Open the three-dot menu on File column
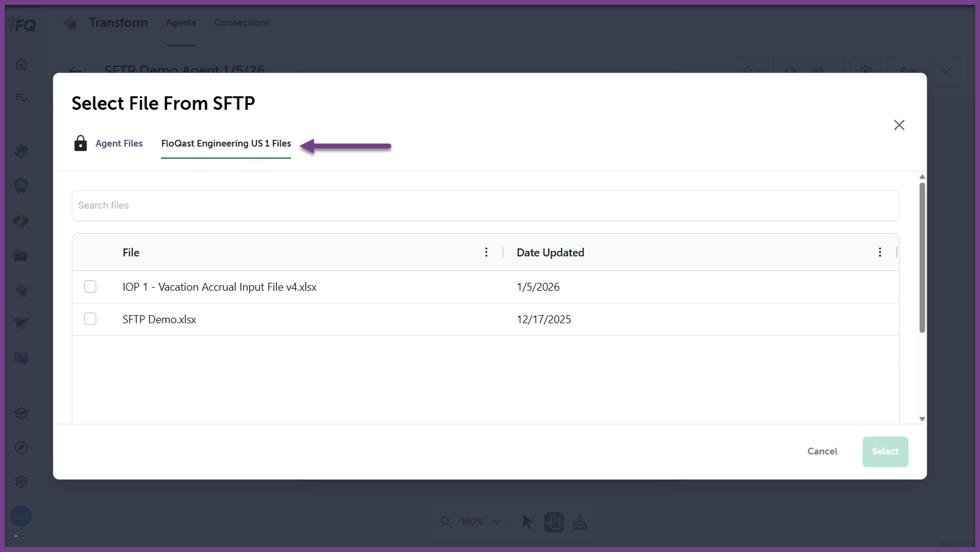 click(486, 251)
